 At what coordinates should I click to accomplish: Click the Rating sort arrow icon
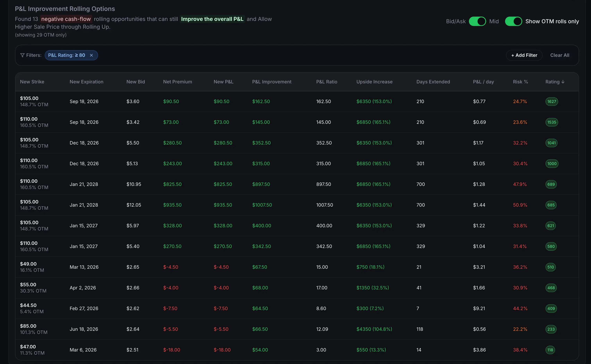(x=563, y=82)
